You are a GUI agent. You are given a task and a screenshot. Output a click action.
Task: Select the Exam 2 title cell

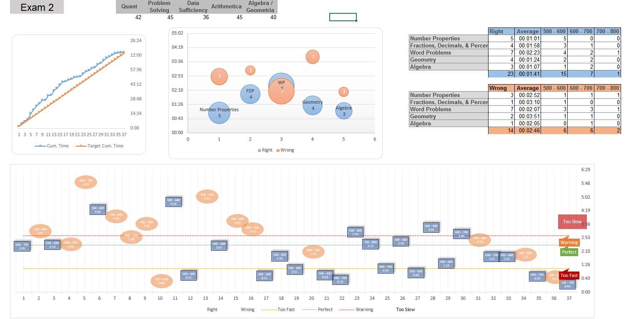tap(37, 7)
